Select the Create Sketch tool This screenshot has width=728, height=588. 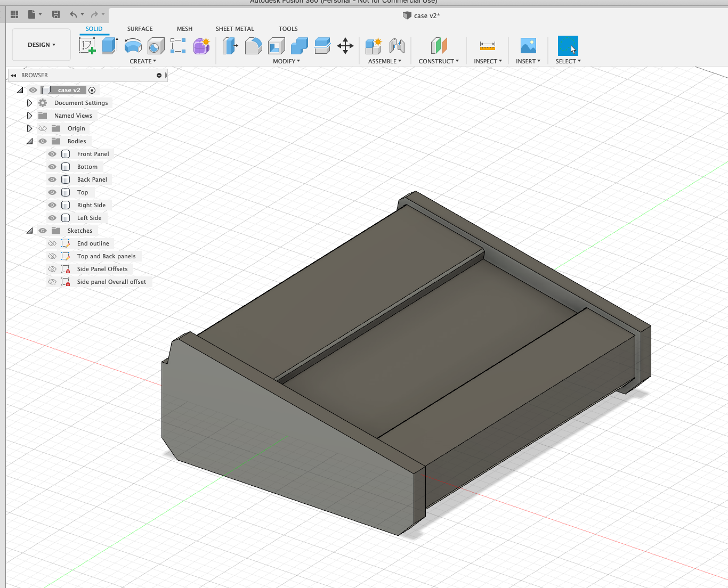pyautogui.click(x=87, y=46)
